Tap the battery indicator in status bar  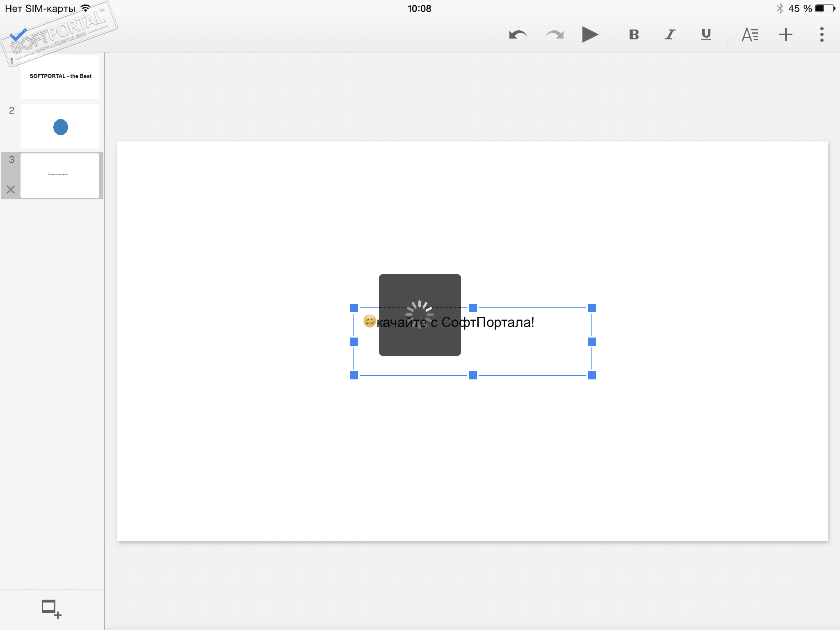825,9
